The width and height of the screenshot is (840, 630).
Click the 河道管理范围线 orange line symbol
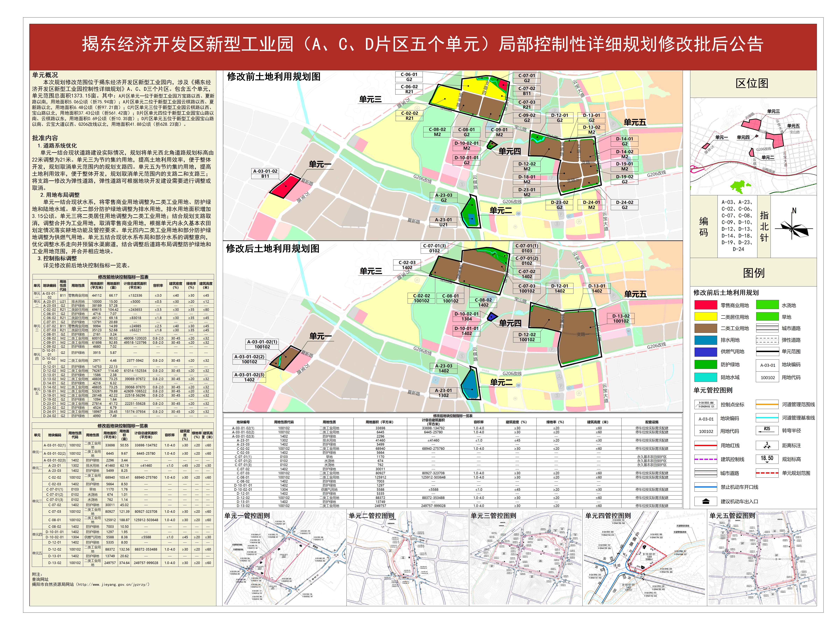pyautogui.click(x=767, y=404)
